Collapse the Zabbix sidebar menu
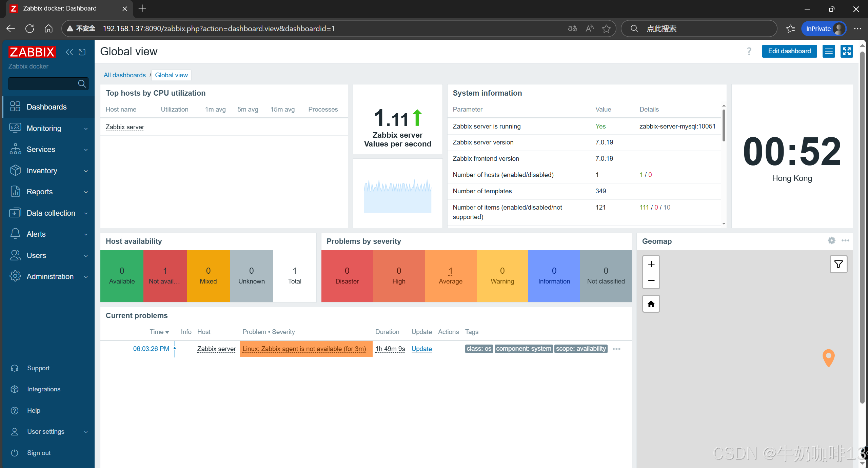The image size is (868, 468). (x=69, y=52)
